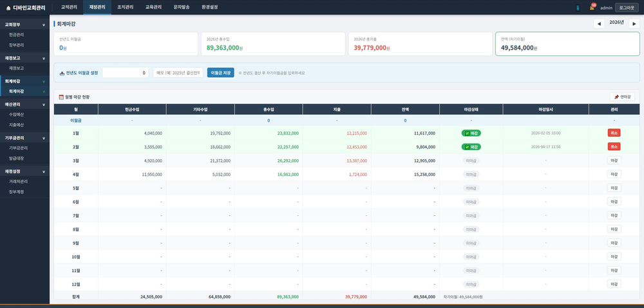Collapse the 재정설정 sidebar section chevron
Image resolution: width=644 pixels, height=308 pixels.
[44, 171]
